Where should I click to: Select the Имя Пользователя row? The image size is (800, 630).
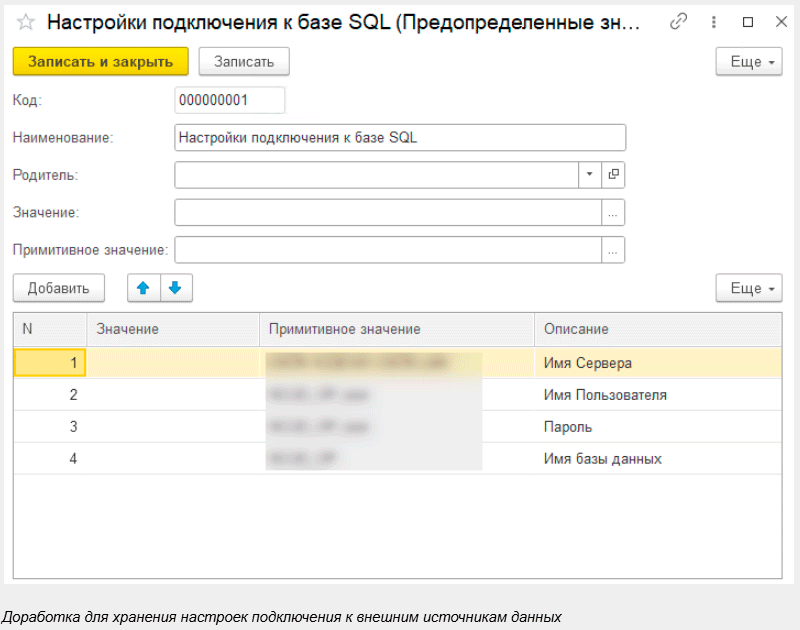(x=604, y=395)
